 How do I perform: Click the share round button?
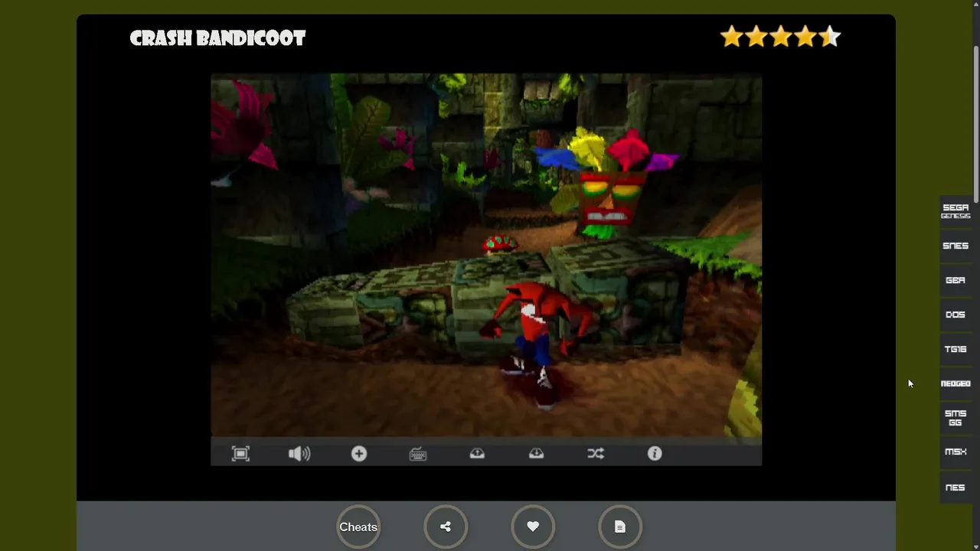(x=446, y=527)
